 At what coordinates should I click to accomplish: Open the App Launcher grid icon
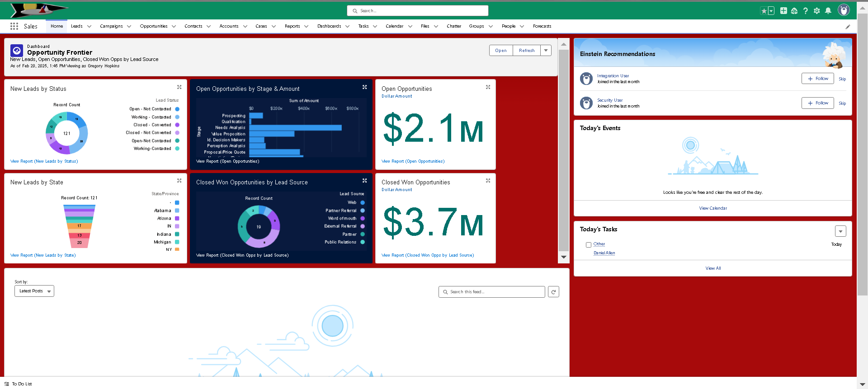coord(14,26)
